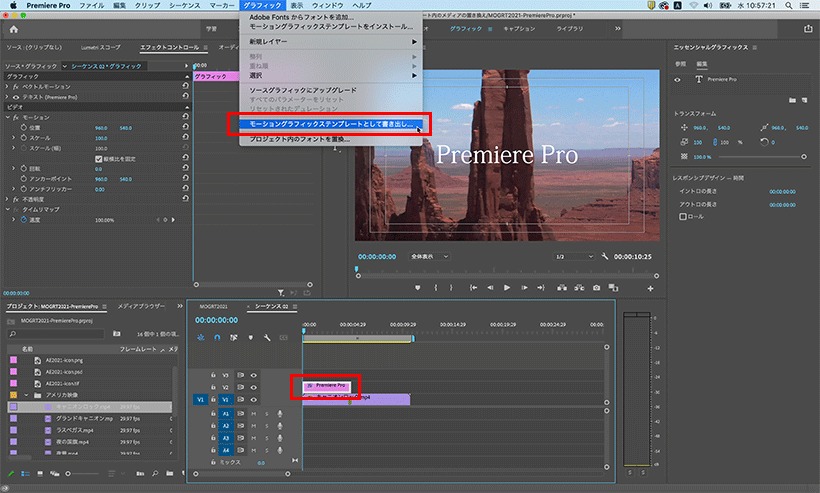Screen dimensions: 820x493
Task: Open timeline display settings wrench
Action: [x=267, y=338]
